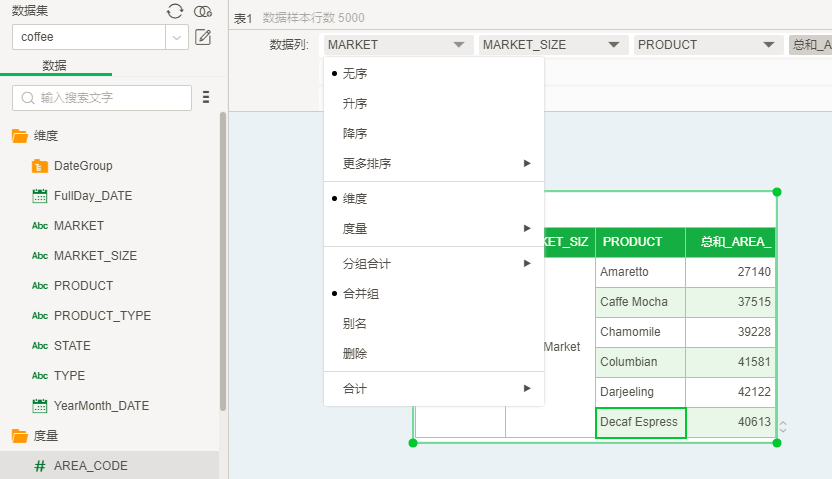
Task: Select the YearMonth_DATE field
Action: [x=101, y=406]
